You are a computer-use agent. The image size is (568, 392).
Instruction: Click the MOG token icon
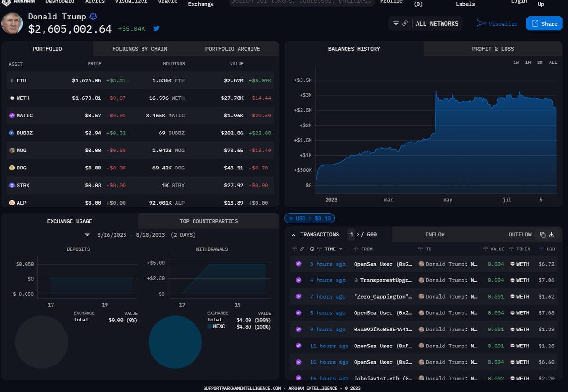coord(12,151)
